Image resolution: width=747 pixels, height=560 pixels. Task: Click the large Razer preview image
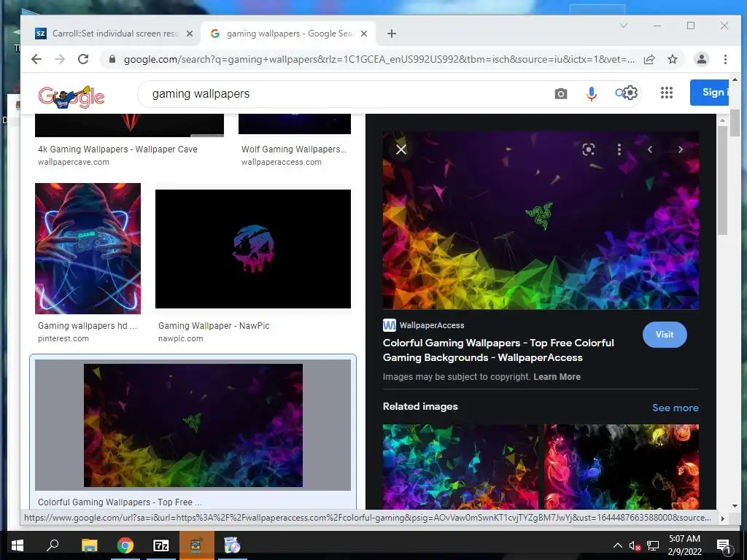(541, 220)
